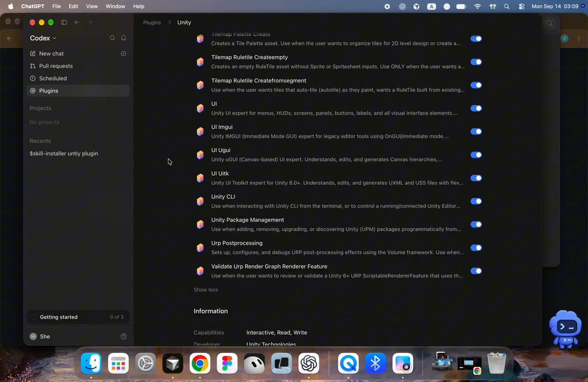Click the Projects section heading
Viewport: 588px width, 382px height.
pyautogui.click(x=40, y=108)
